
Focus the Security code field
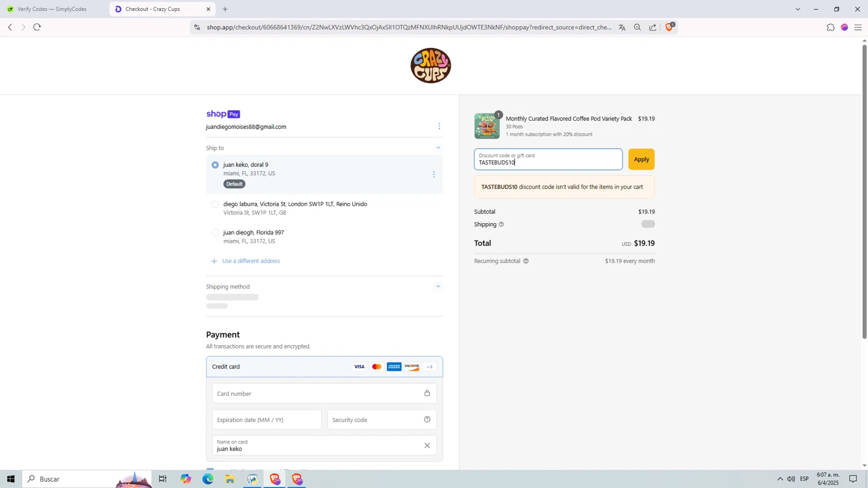coord(382,420)
